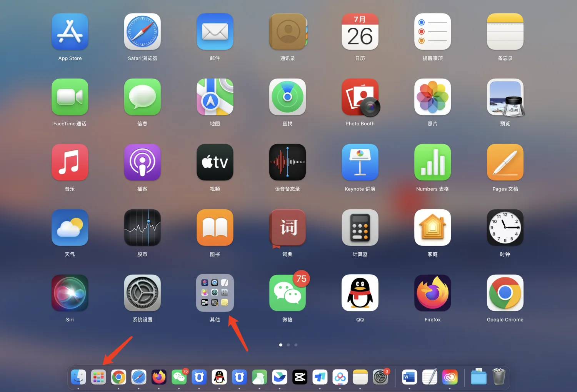Open the Apple TV 视频 app

(x=215, y=162)
